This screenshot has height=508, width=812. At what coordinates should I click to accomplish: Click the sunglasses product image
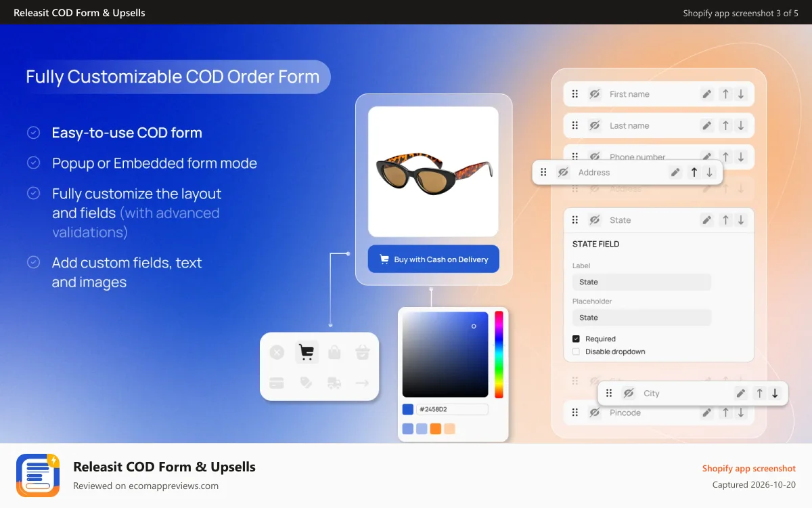(434, 171)
